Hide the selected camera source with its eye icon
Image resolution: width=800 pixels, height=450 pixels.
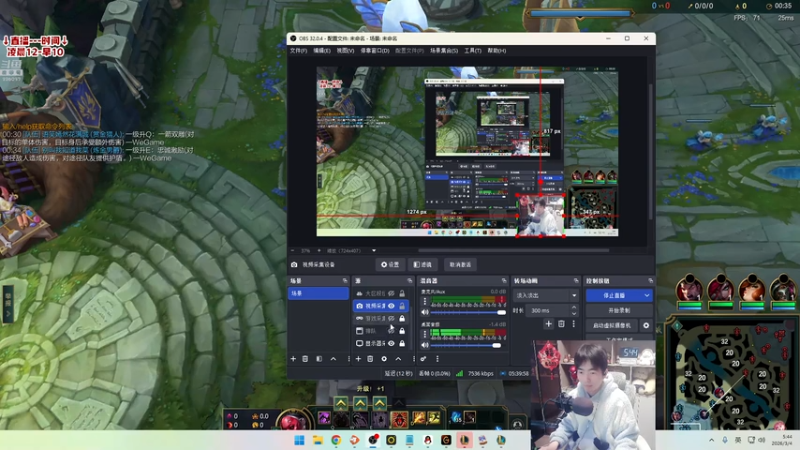[391, 306]
